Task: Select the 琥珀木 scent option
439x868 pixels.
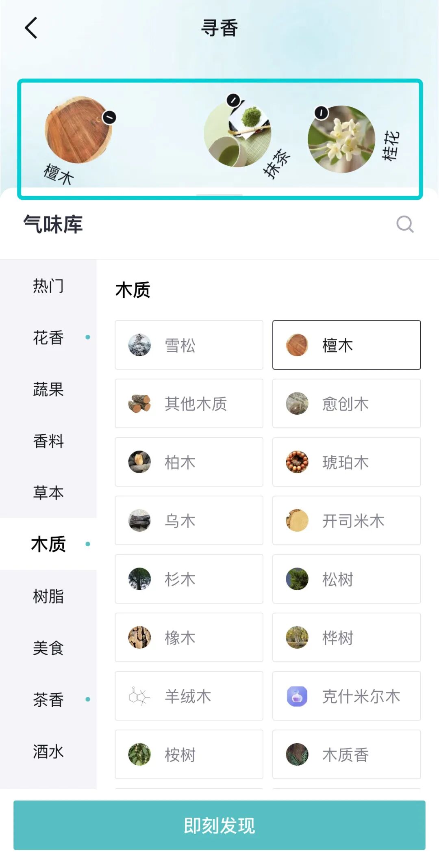Action: pyautogui.click(x=346, y=462)
